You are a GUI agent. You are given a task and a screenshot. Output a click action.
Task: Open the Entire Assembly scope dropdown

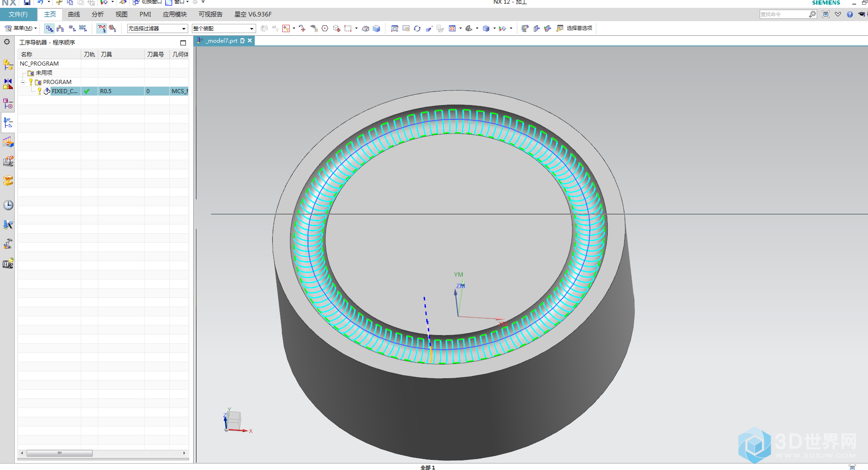click(224, 28)
